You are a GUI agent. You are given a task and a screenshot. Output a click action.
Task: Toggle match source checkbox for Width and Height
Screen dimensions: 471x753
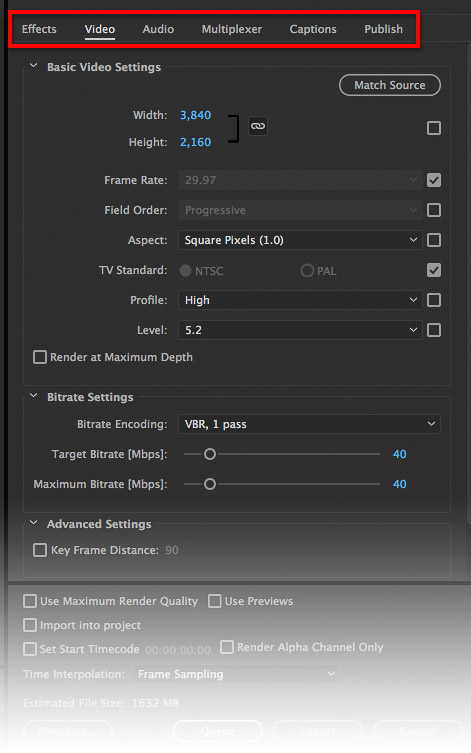[x=434, y=128]
